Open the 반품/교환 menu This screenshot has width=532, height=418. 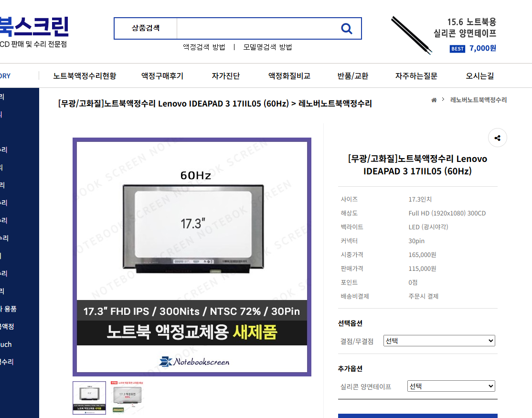(x=353, y=75)
